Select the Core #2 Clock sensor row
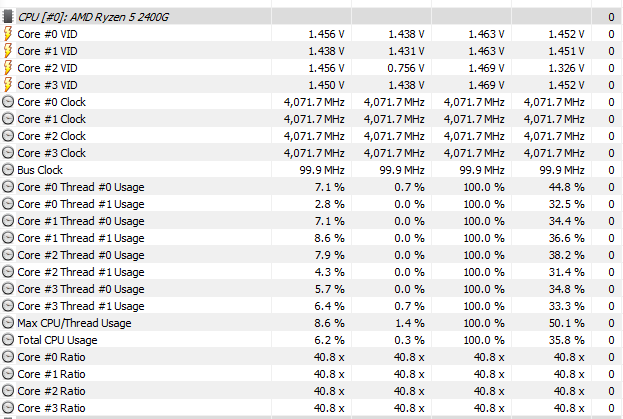623x419 pixels. [x=312, y=136]
